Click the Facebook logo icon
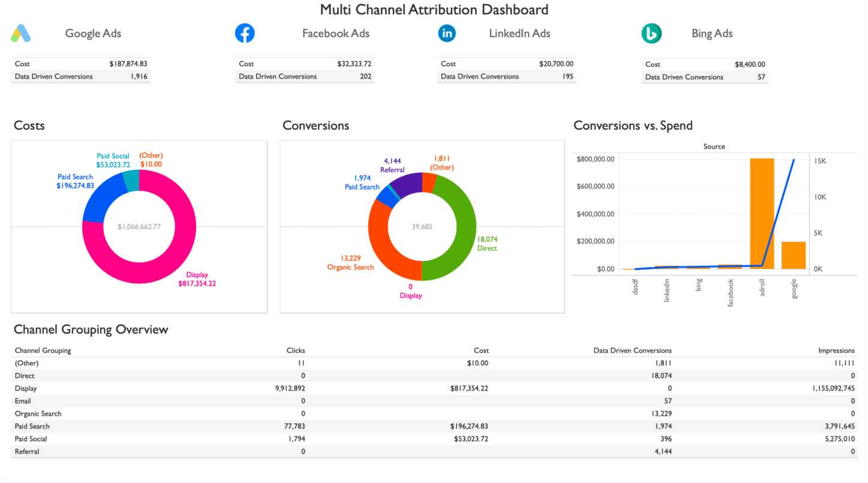Image resolution: width=868 pixels, height=483 pixels. coord(245,33)
